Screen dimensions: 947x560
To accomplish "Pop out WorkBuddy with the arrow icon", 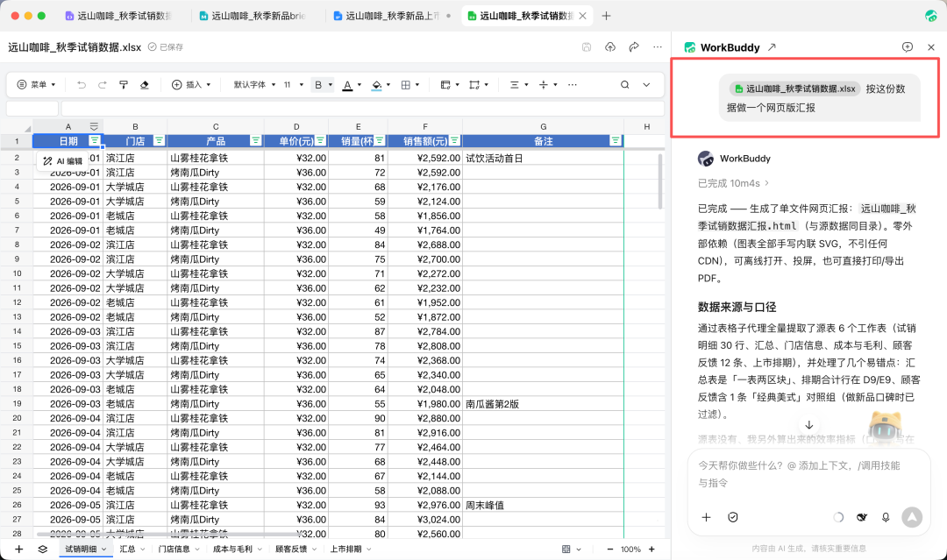I will tap(772, 47).
